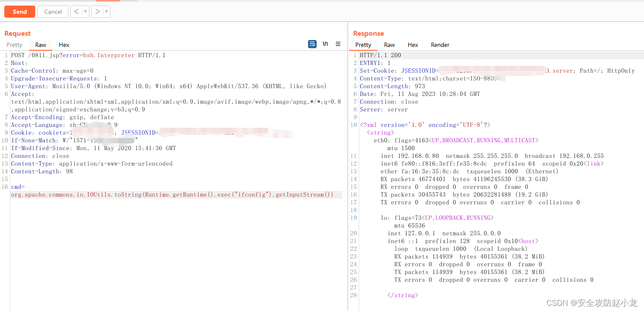Toggle show non-printable characters (\n) button

click(x=326, y=44)
